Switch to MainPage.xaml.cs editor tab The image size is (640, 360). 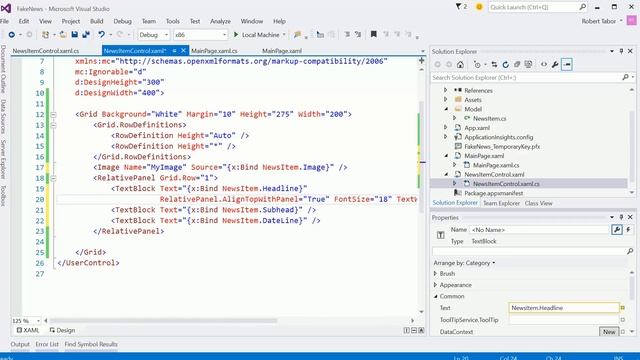(214, 51)
